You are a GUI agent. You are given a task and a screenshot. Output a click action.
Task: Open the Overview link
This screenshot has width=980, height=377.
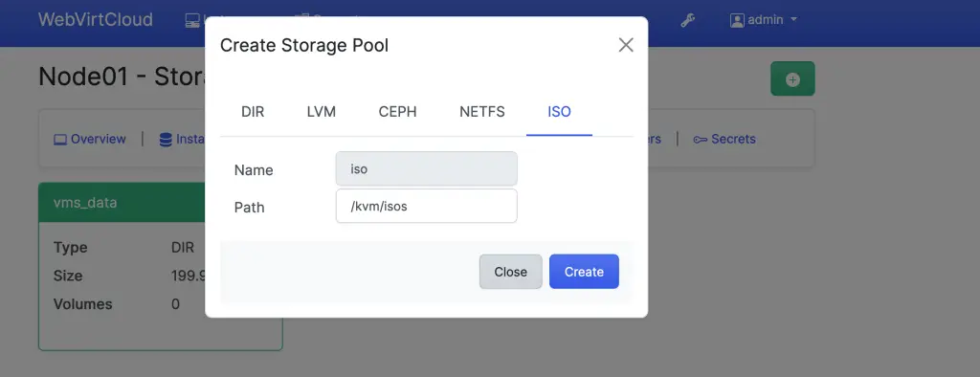[x=90, y=139]
